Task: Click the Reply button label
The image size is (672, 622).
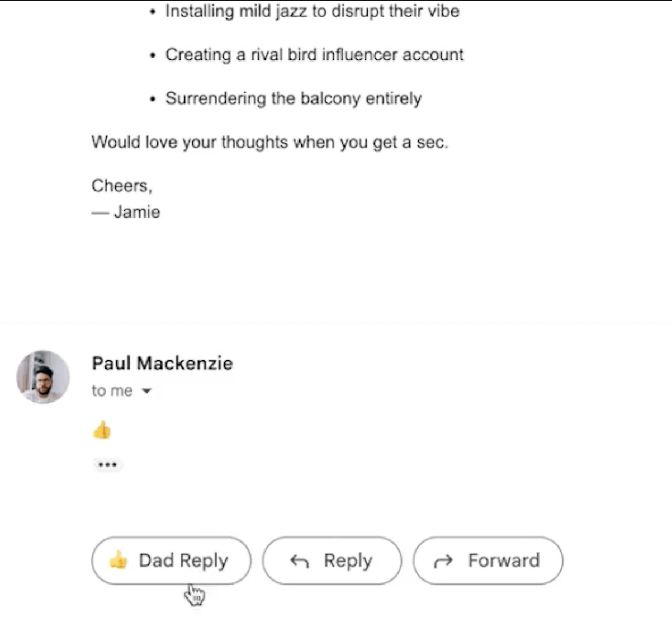Action: point(348,560)
